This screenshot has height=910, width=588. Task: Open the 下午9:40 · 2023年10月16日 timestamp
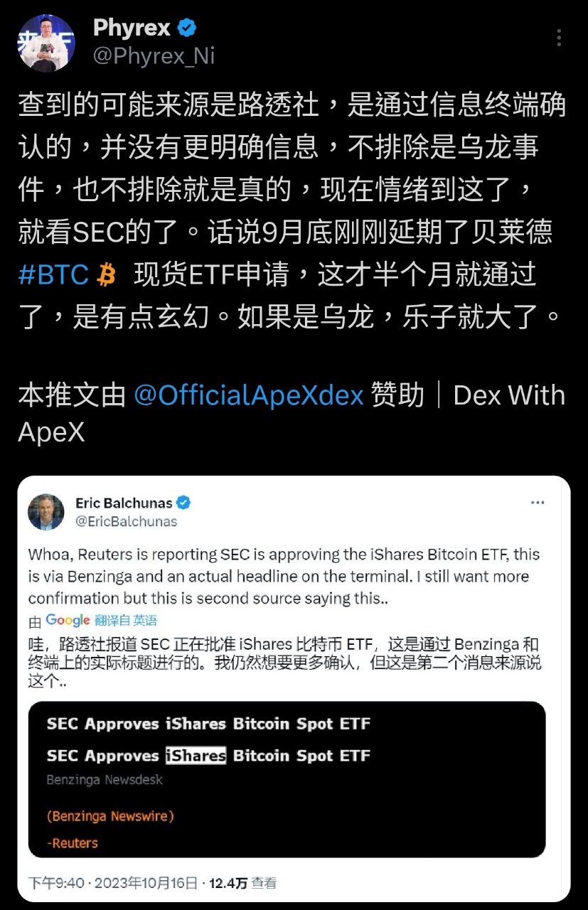[113, 883]
